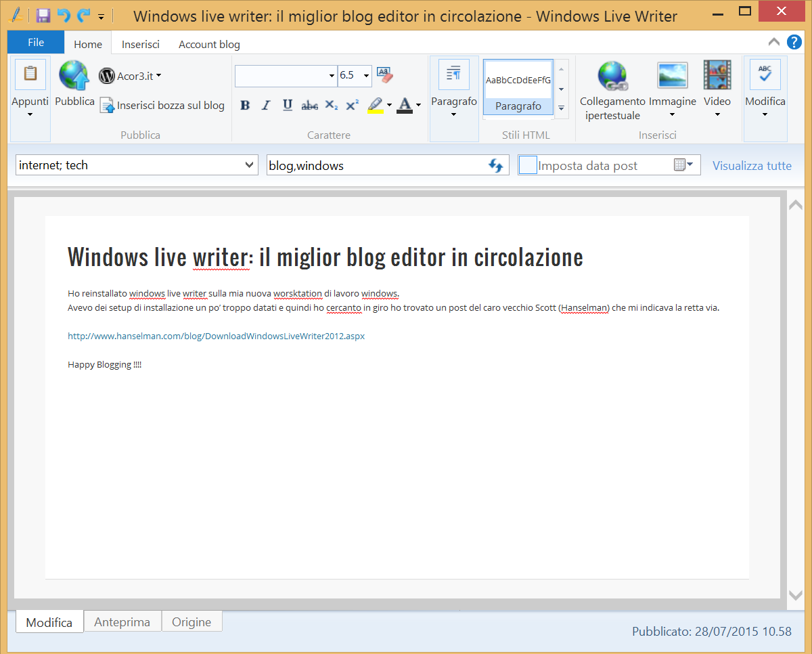Switch to the Inserisci ribbon tab

pyautogui.click(x=141, y=44)
